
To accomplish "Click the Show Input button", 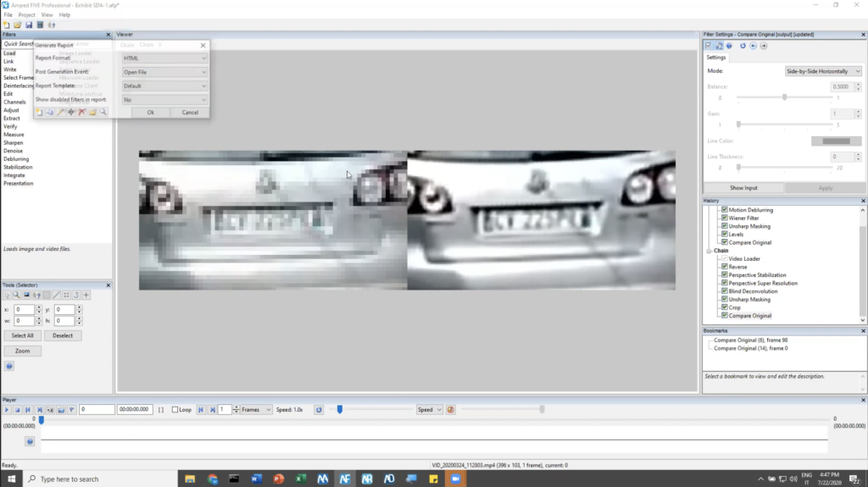I will pyautogui.click(x=743, y=188).
